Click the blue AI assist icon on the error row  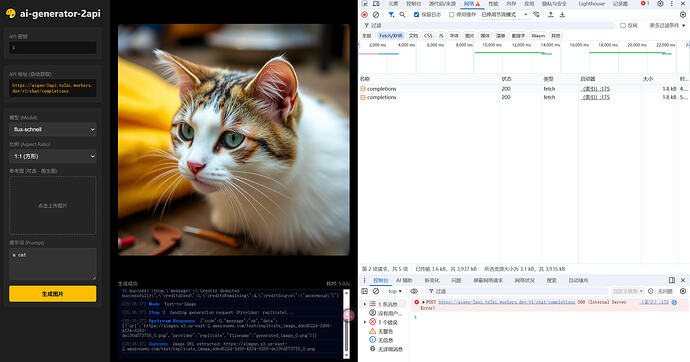coord(674,302)
